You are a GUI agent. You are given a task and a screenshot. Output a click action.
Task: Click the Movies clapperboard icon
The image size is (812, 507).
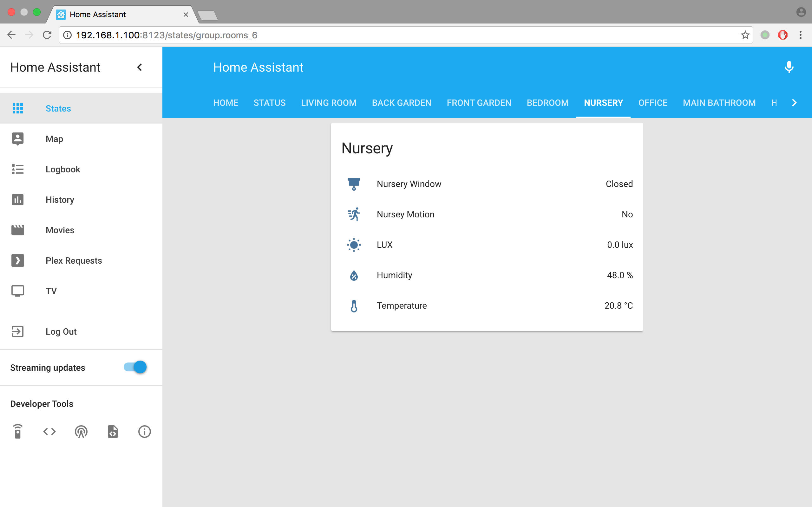[18, 230]
